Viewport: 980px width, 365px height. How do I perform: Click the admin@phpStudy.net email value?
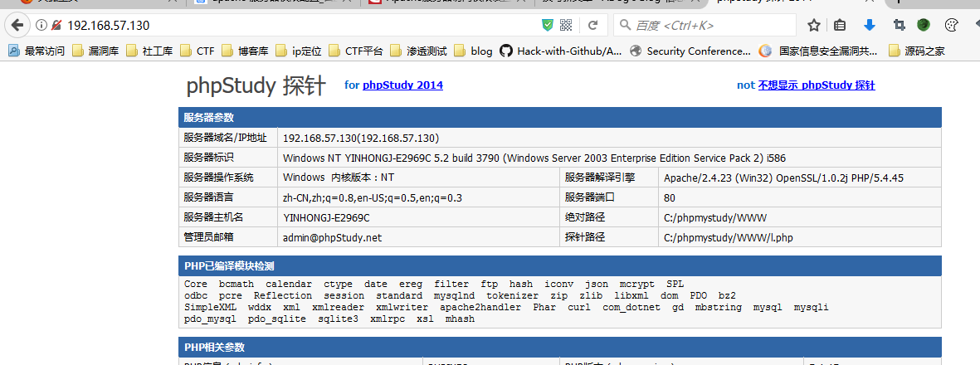pyautogui.click(x=332, y=238)
